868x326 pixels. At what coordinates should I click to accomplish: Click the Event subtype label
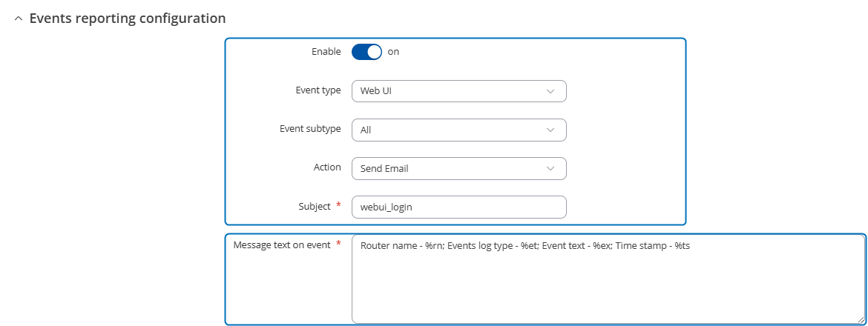coord(311,129)
